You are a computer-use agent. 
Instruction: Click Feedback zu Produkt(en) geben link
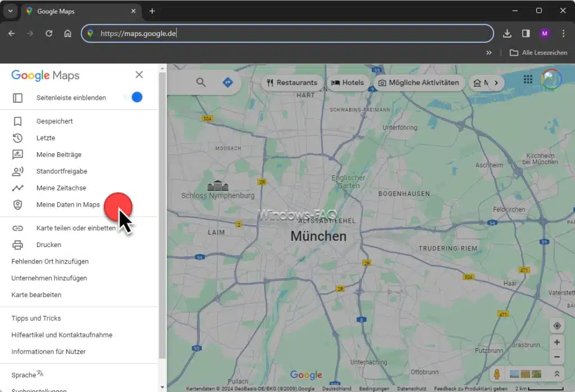click(x=471, y=389)
